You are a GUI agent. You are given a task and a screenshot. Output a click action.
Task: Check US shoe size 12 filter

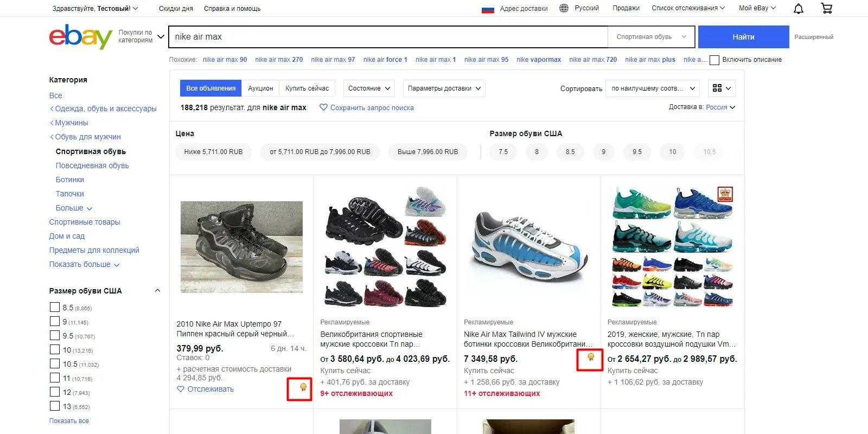tap(54, 392)
